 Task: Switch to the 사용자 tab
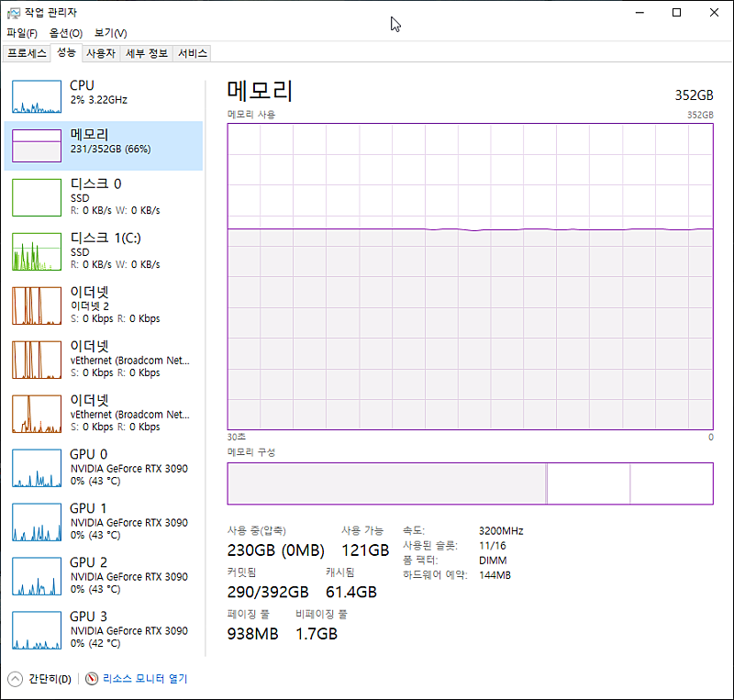pos(101,53)
